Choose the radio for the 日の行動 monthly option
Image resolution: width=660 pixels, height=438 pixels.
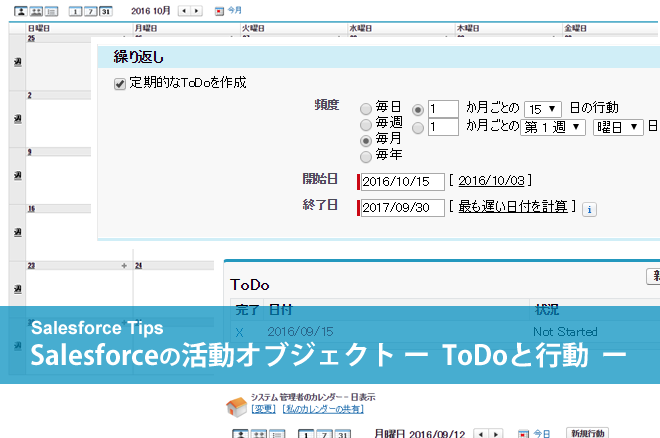pos(418,110)
